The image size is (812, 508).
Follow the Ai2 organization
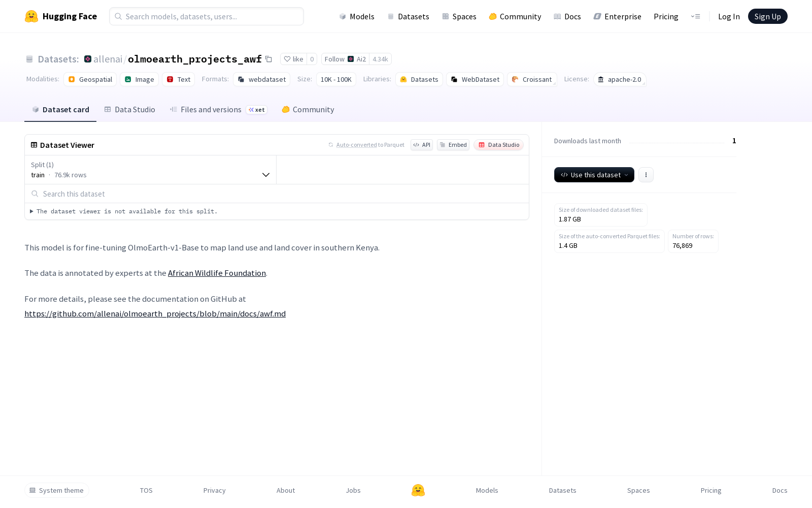(x=345, y=59)
